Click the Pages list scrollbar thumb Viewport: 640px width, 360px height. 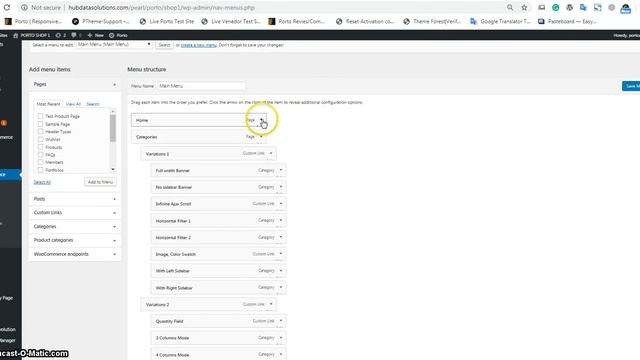point(113,128)
